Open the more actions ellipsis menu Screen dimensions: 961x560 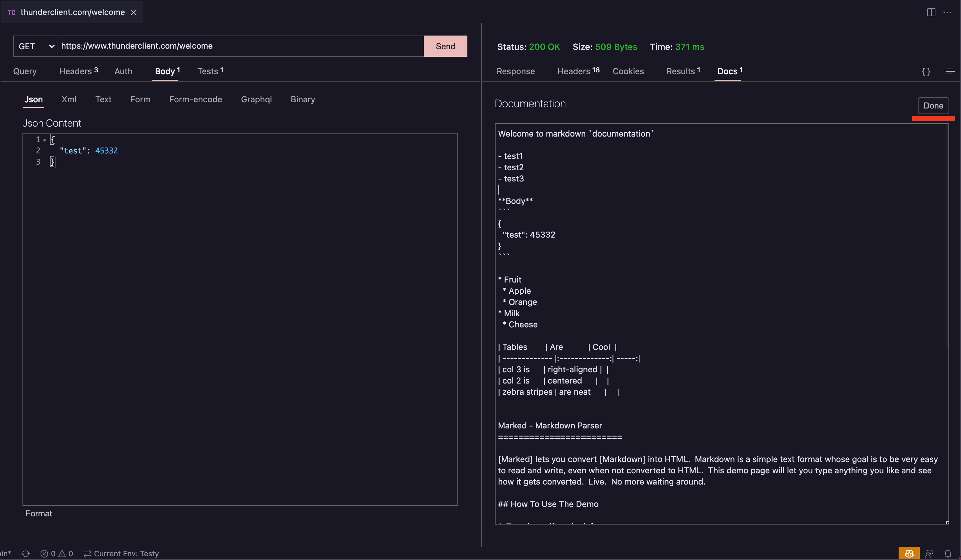(x=948, y=12)
